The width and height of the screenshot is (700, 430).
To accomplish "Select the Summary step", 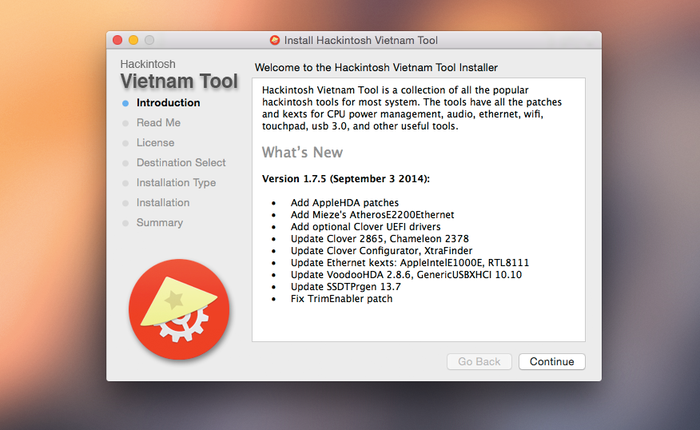I will (159, 222).
